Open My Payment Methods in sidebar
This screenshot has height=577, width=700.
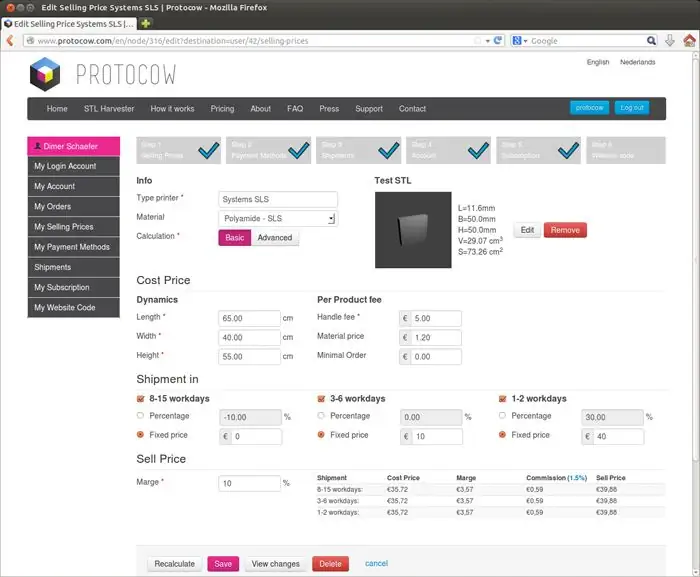coord(74,247)
